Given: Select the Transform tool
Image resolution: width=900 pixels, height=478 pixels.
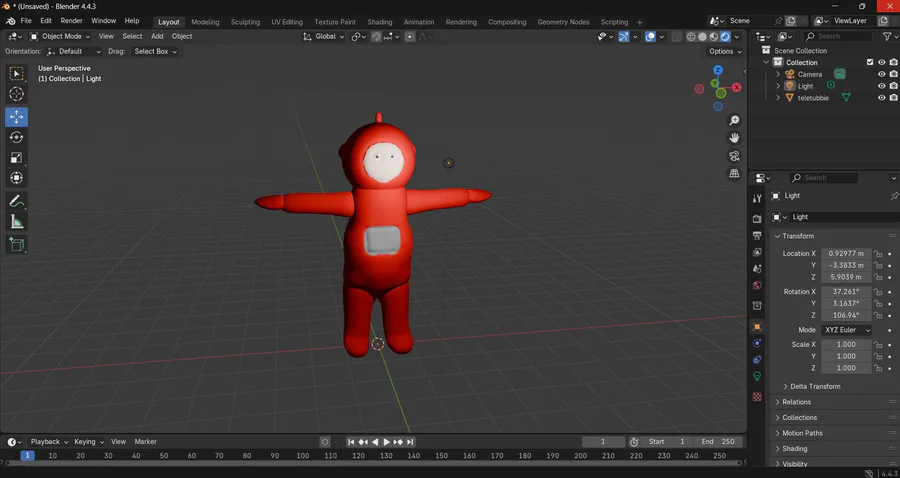Looking at the screenshot, I should (17, 178).
